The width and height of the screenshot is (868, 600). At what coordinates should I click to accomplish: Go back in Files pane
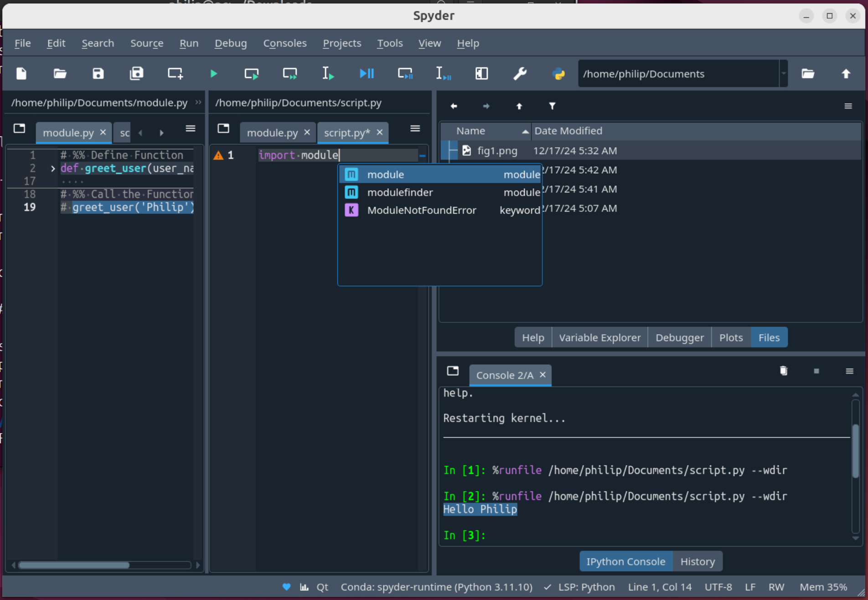(454, 106)
